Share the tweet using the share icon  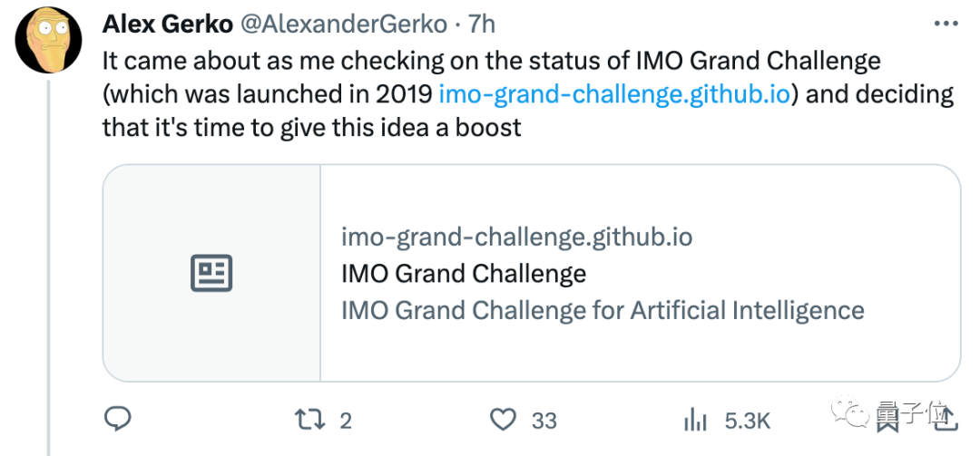tap(946, 417)
